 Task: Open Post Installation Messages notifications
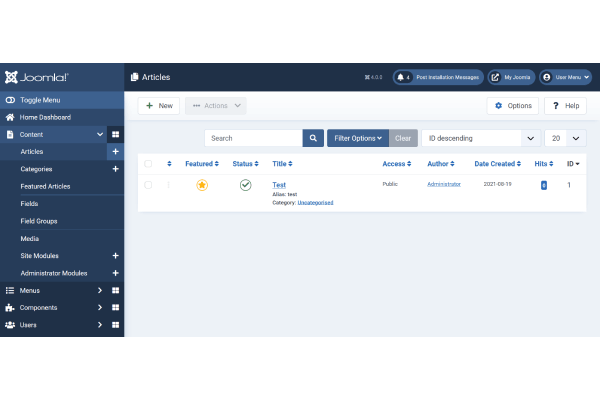437,77
